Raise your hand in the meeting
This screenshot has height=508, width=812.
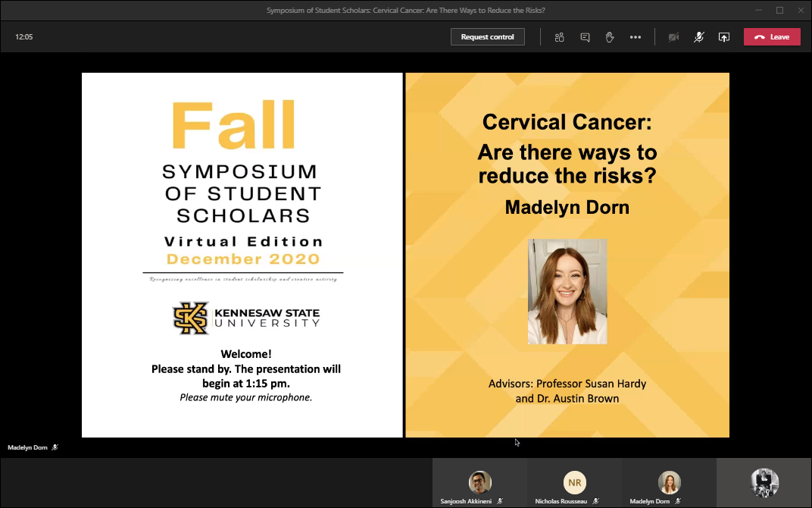coord(610,37)
